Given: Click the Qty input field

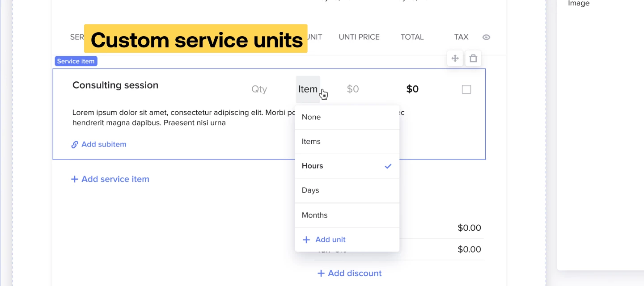Looking at the screenshot, I should 259,89.
